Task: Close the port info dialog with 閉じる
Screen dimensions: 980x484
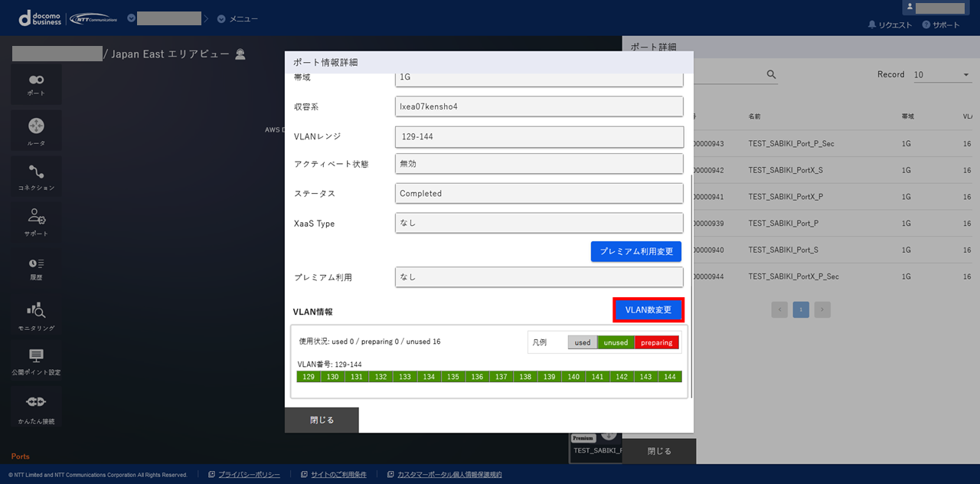Action: [x=322, y=420]
